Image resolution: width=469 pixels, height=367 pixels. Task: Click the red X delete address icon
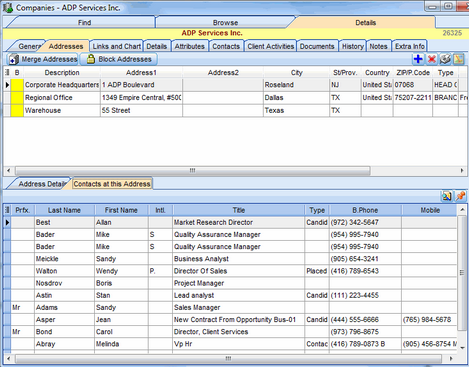coord(432,59)
